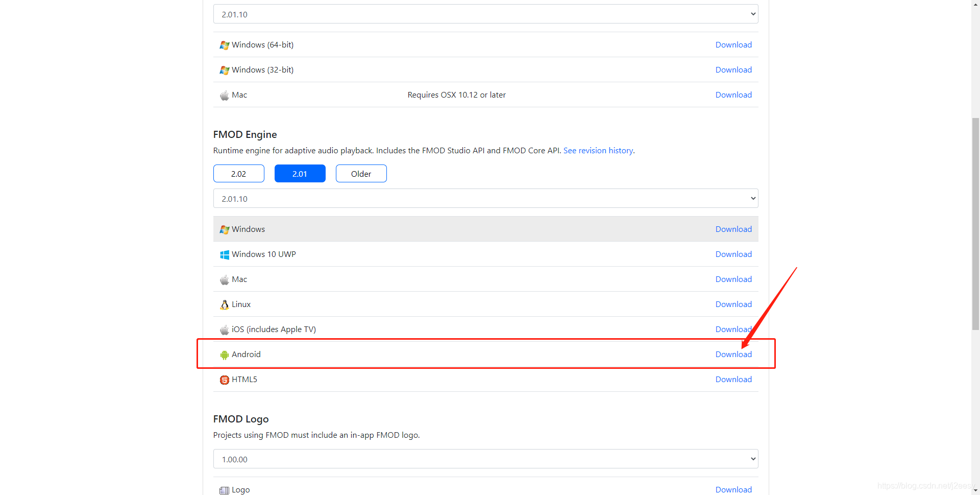Download FMOD Engine for Mac
Image resolution: width=980 pixels, height=495 pixels.
[733, 279]
